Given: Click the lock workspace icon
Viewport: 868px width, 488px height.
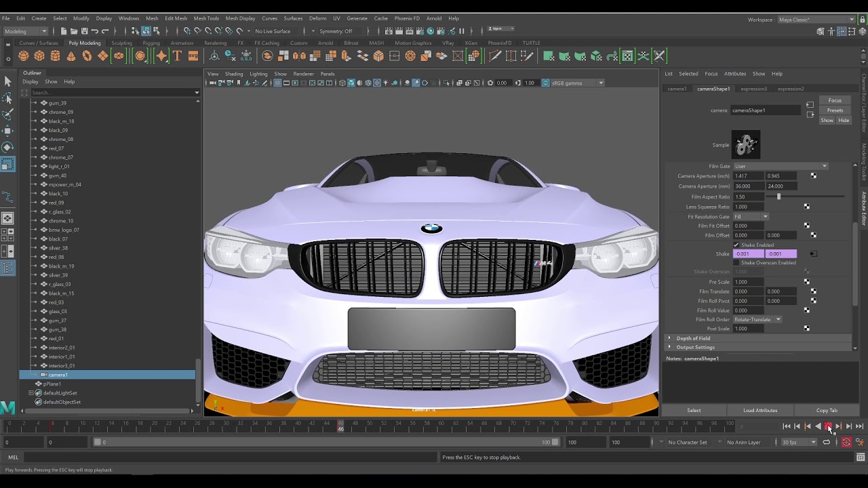Looking at the screenshot, I should [x=861, y=20].
